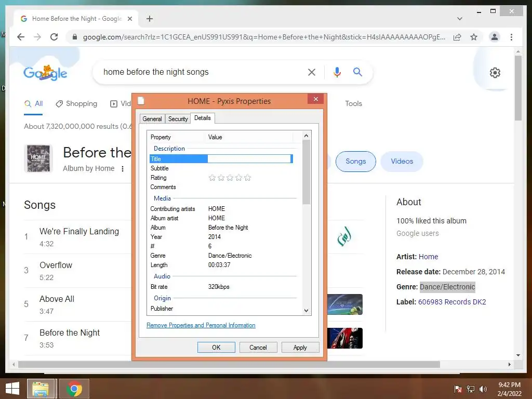Open File Explorer from taskbar
The width and height of the screenshot is (532, 399).
pyautogui.click(x=41, y=389)
